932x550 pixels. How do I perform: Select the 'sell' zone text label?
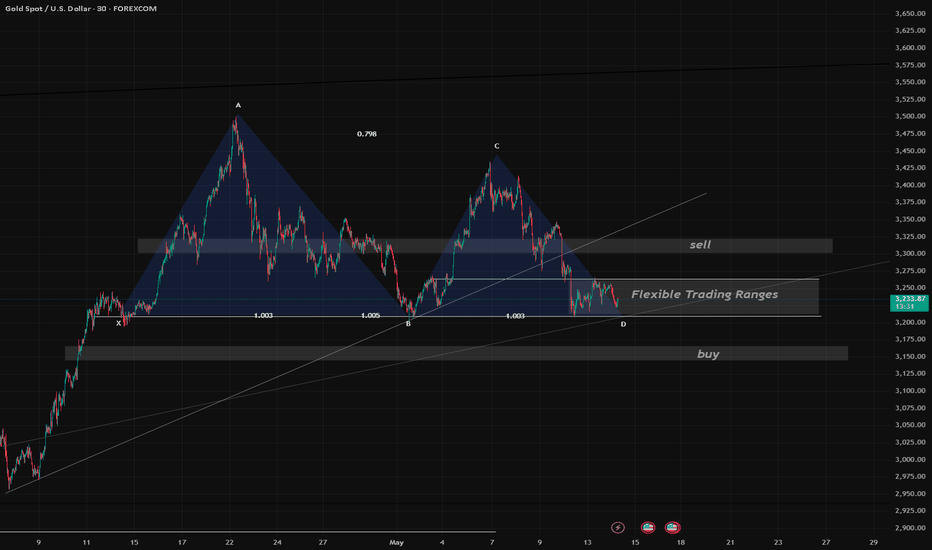coord(700,245)
